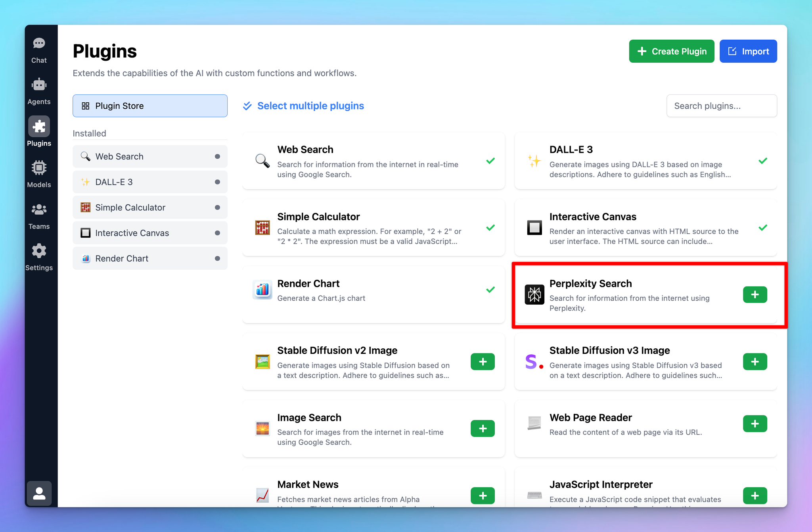Open the Models chip icon
812x532 pixels.
39,168
